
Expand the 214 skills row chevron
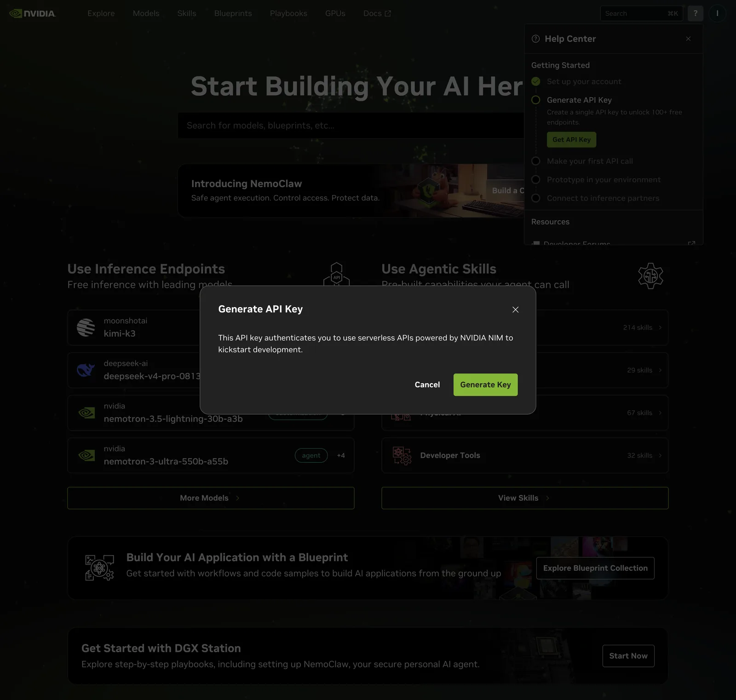(660, 327)
